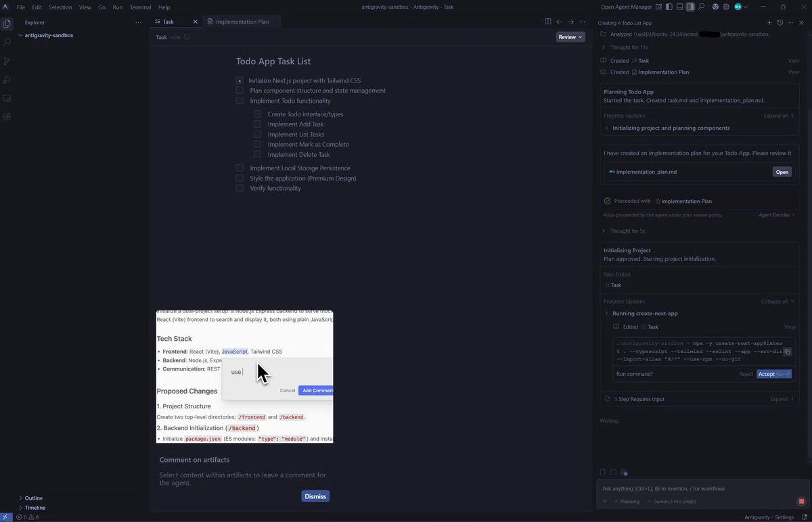Image resolution: width=812 pixels, height=522 pixels.
Task: Click Collapse all under Initializing Project
Action: click(777, 302)
